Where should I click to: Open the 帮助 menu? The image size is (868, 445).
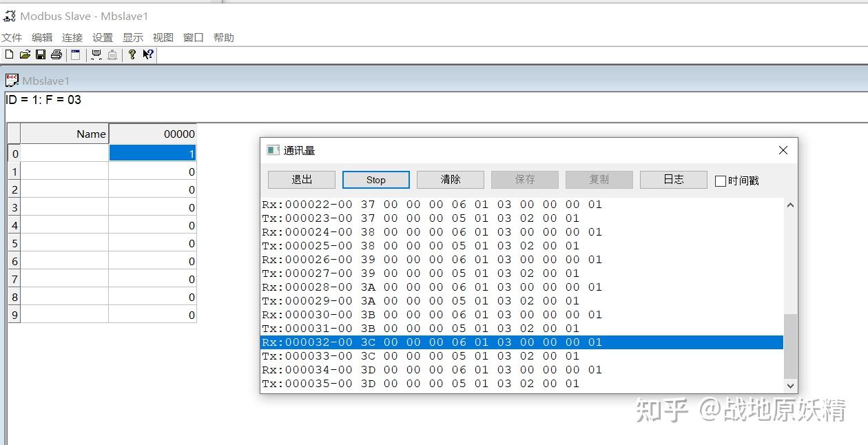click(x=224, y=38)
